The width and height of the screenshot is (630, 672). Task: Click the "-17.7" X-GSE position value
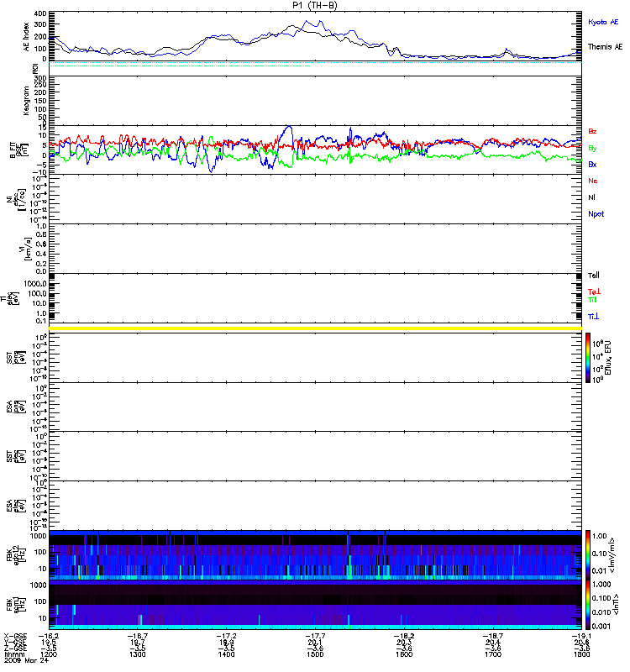pos(315,636)
